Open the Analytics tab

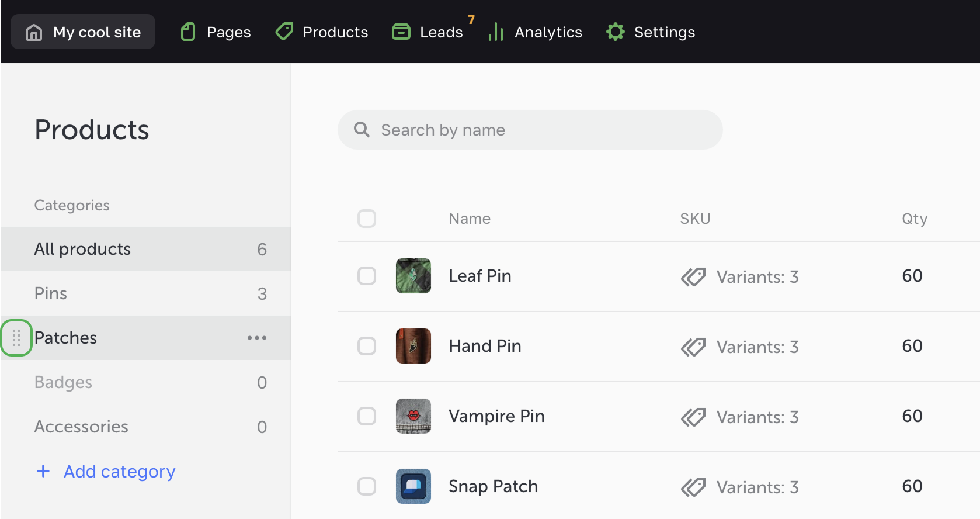[x=548, y=32]
